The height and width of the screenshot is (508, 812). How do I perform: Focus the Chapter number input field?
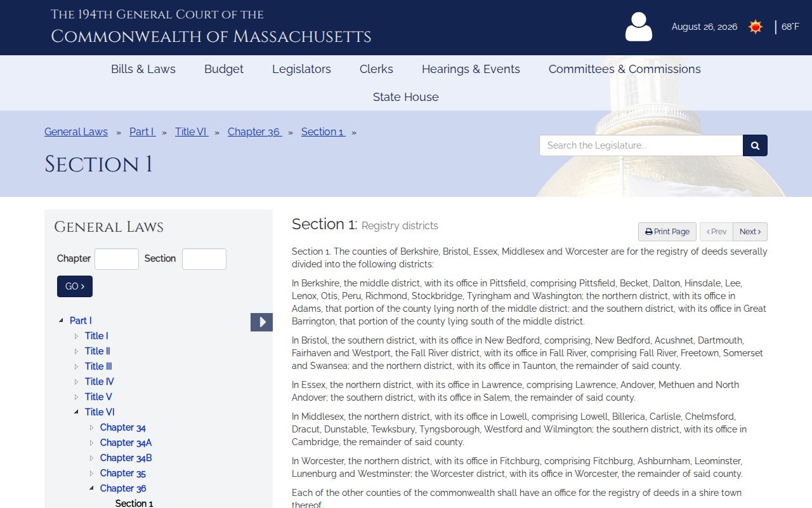[x=117, y=259]
